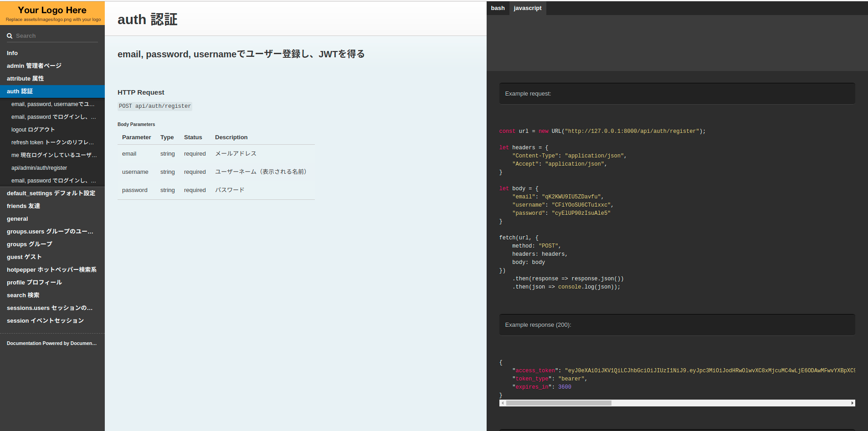Click Documentation Powered by Documentarian link

(51, 344)
